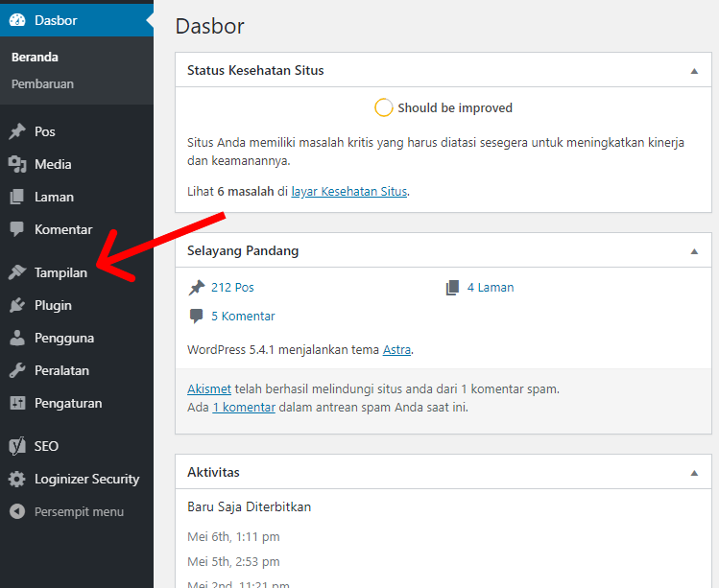Click the Aktivitas heading
The width and height of the screenshot is (719, 588).
click(213, 473)
